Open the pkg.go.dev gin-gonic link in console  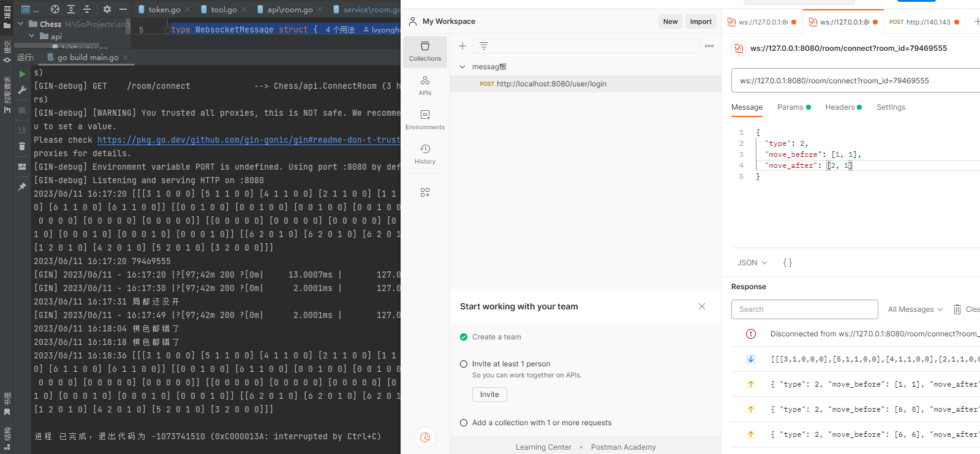(x=249, y=140)
